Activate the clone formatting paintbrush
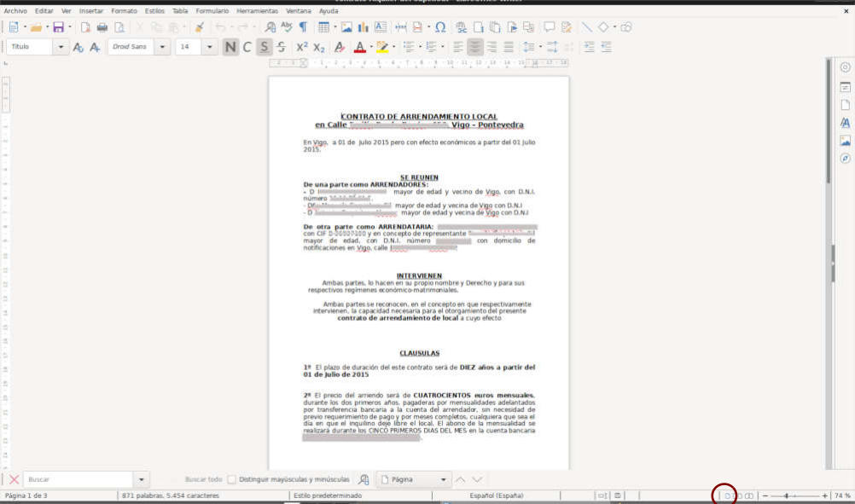855x504 pixels. tap(200, 27)
